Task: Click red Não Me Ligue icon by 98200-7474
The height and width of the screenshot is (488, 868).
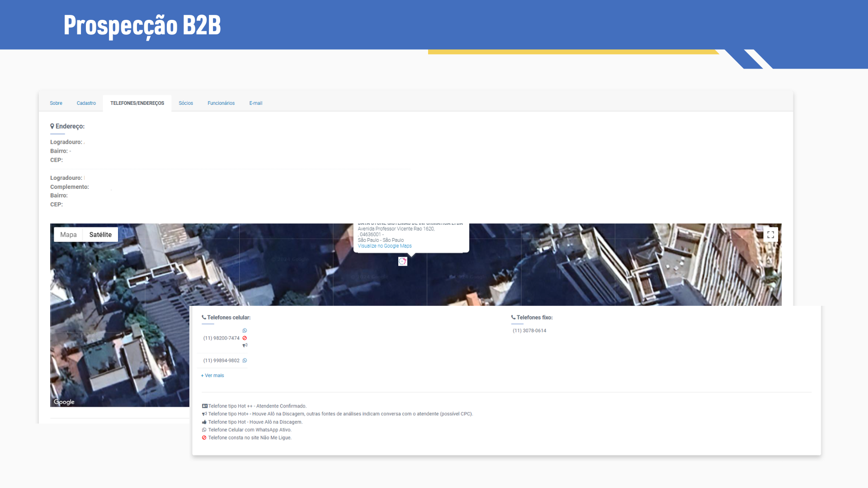Action: [245, 338]
